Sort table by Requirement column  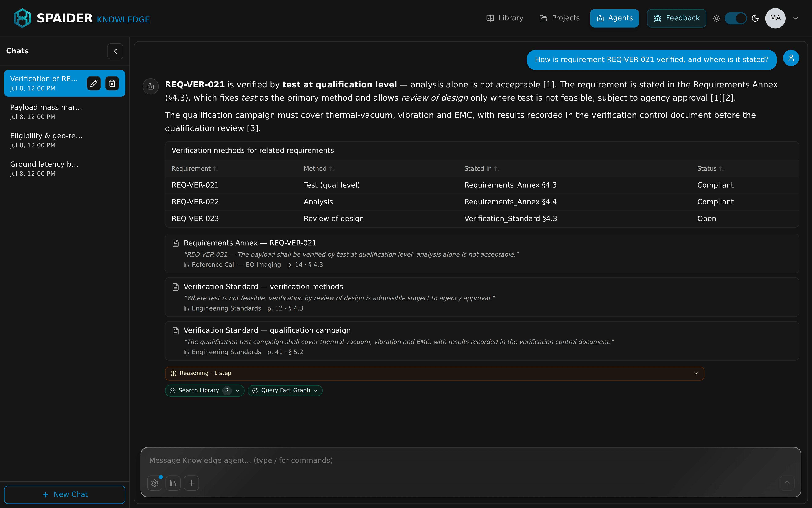195,169
